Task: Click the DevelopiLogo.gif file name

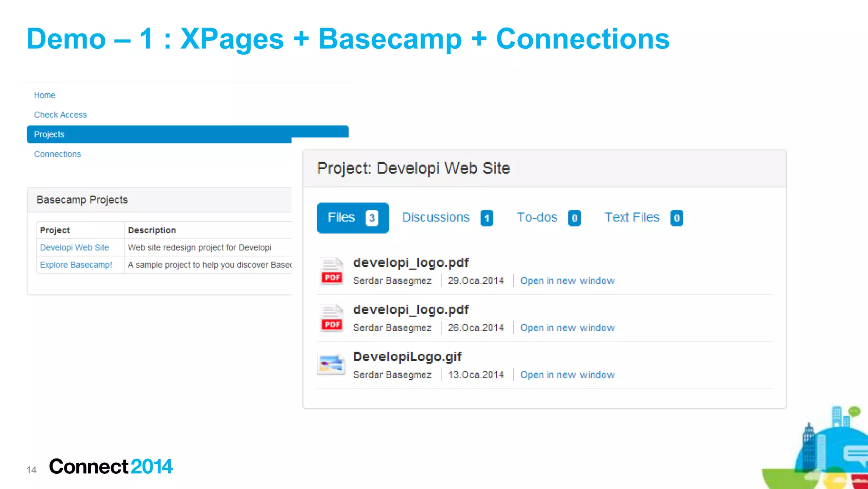Action: click(x=407, y=357)
